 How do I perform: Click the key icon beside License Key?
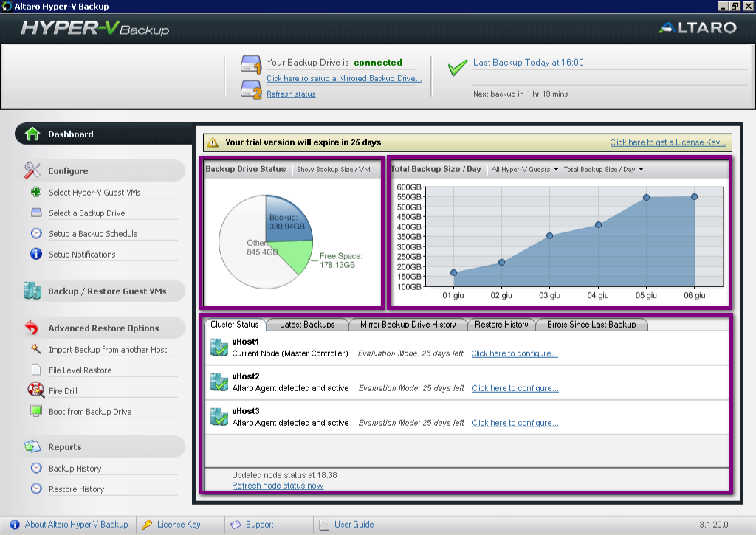[148, 525]
